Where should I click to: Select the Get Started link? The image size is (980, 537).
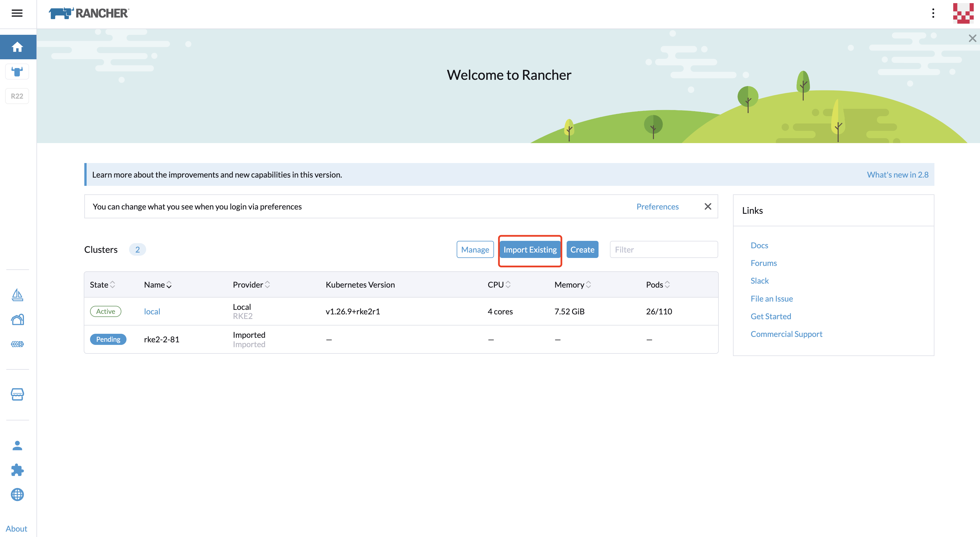point(771,316)
